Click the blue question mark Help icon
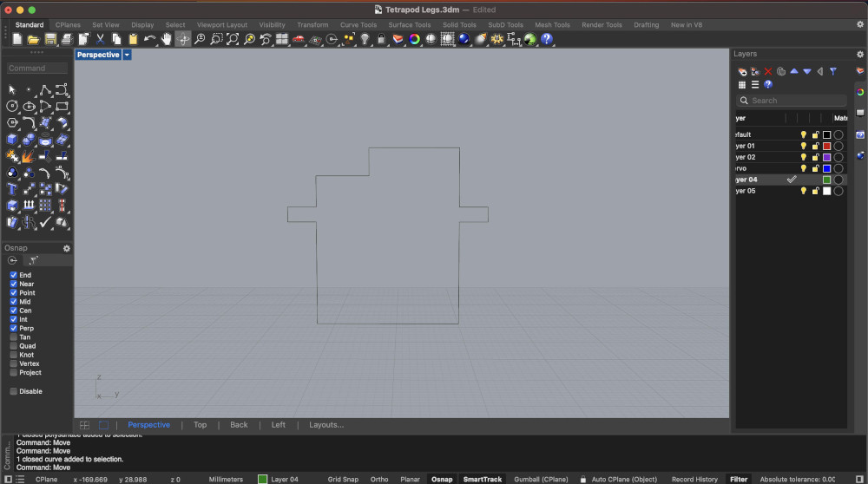The image size is (868, 484). pos(547,39)
